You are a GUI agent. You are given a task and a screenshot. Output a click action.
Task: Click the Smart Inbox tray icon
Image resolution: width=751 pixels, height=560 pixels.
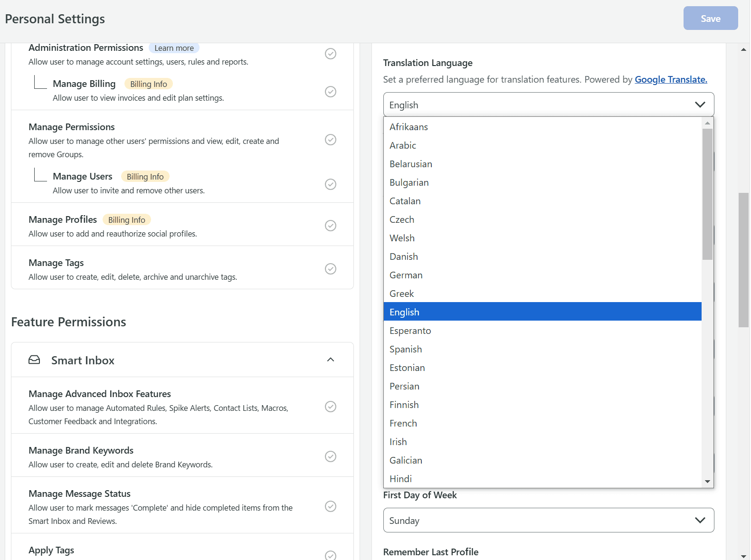point(34,360)
